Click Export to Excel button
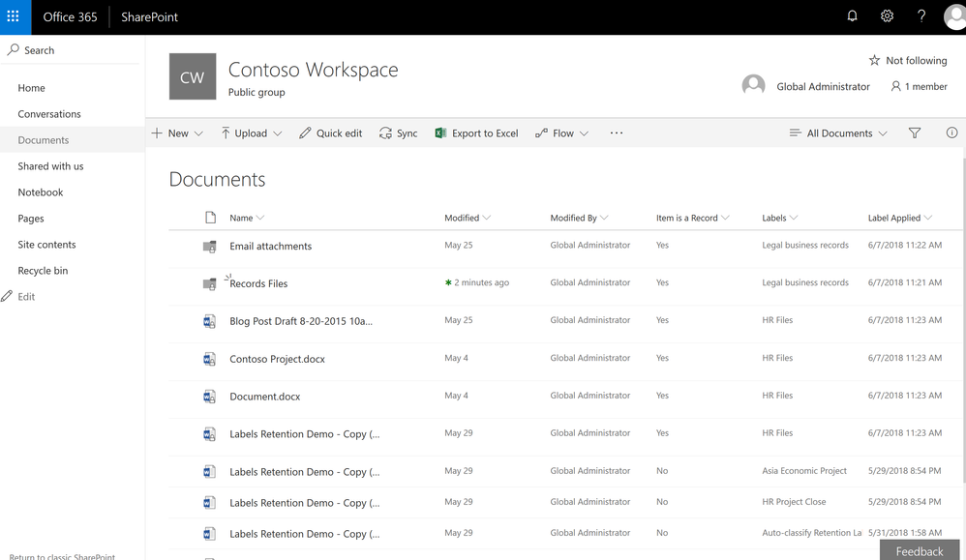Viewport: 966px width, 560px height. (x=476, y=133)
